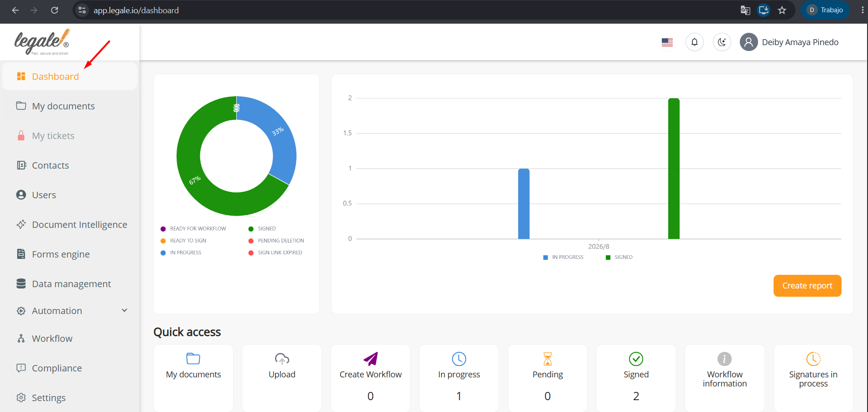The height and width of the screenshot is (412, 868).
Task: Open In progress clock icon
Action: point(459,359)
